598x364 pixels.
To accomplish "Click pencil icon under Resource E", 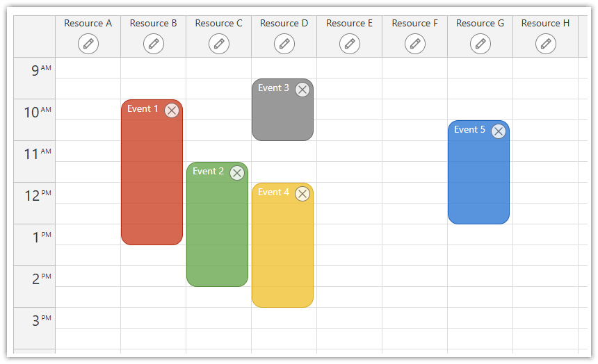I will (x=350, y=44).
